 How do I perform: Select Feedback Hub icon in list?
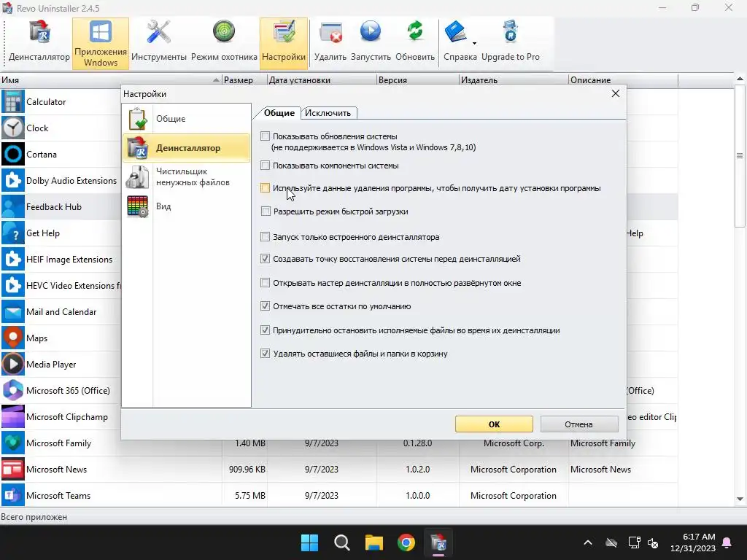coord(13,206)
